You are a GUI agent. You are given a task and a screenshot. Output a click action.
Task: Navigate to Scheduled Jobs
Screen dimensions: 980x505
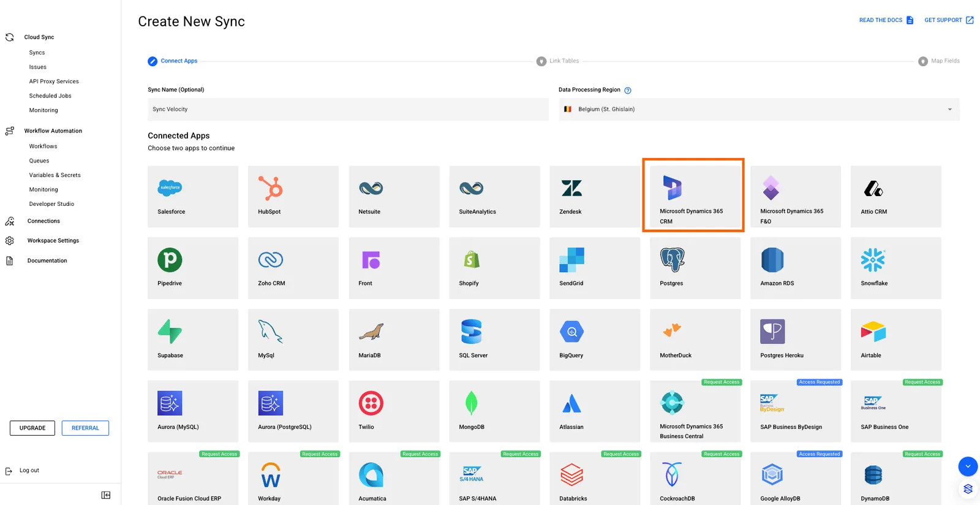50,96
